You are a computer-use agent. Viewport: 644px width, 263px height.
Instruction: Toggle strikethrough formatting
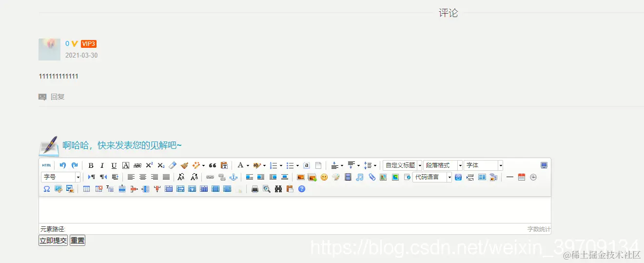click(x=137, y=165)
